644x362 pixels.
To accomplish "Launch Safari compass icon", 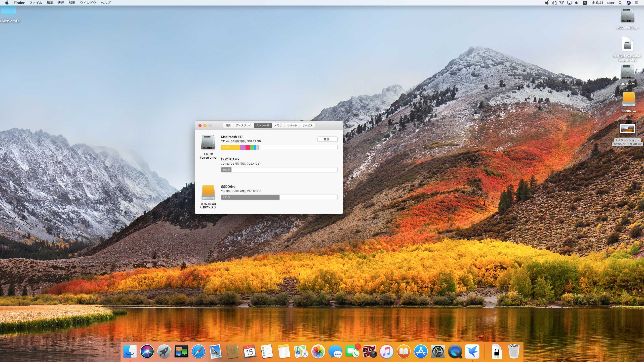I will [x=198, y=351].
